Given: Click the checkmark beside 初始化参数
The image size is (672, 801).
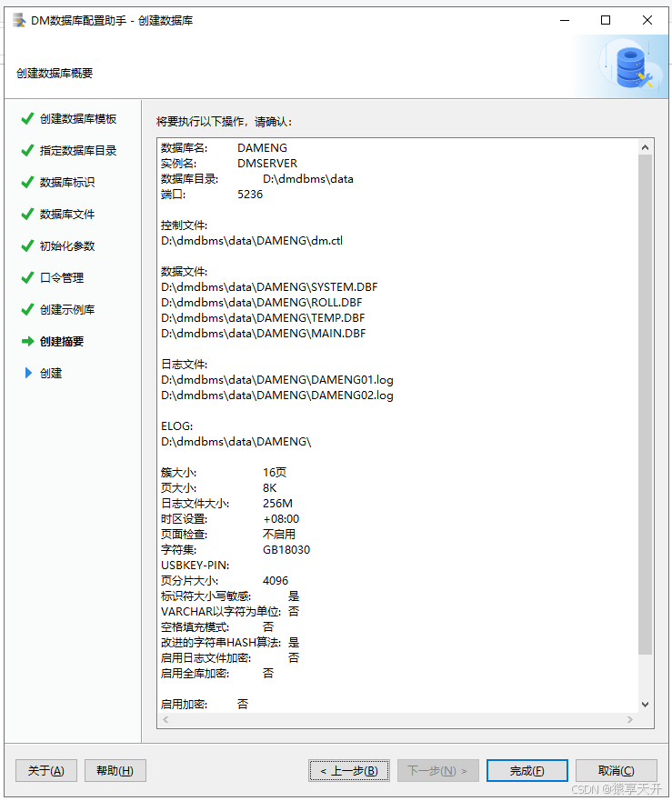Looking at the screenshot, I should point(27,245).
